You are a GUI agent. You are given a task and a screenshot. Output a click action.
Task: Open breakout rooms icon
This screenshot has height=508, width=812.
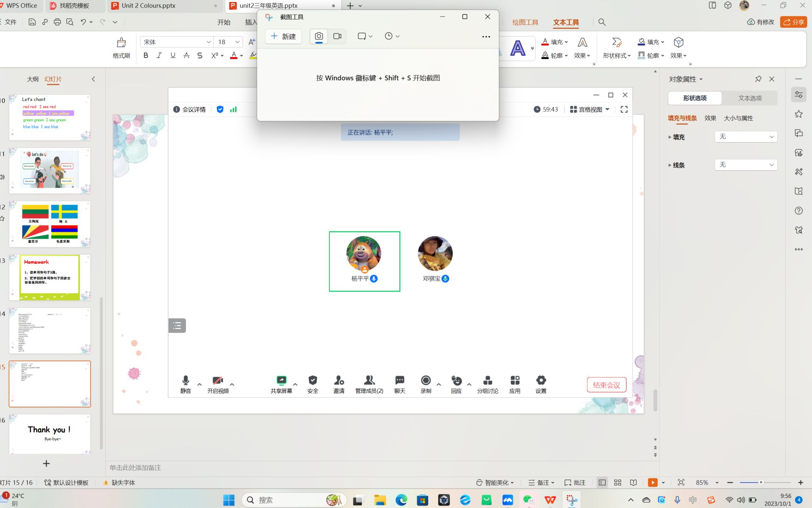tap(488, 381)
